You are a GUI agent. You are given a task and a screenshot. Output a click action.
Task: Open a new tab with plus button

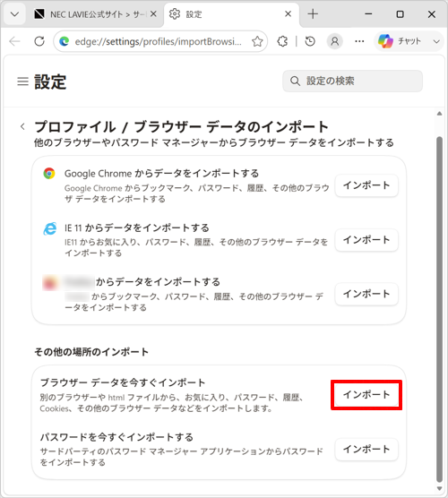click(x=313, y=14)
